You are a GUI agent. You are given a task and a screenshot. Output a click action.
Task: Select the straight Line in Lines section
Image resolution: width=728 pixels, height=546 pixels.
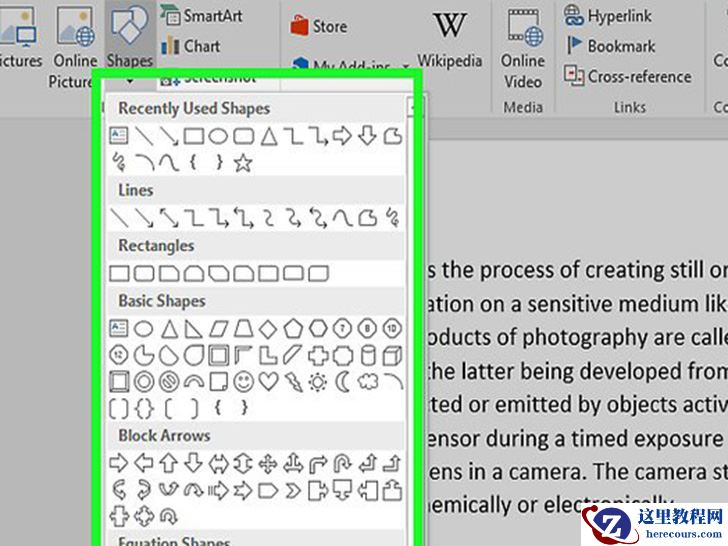[120, 217]
